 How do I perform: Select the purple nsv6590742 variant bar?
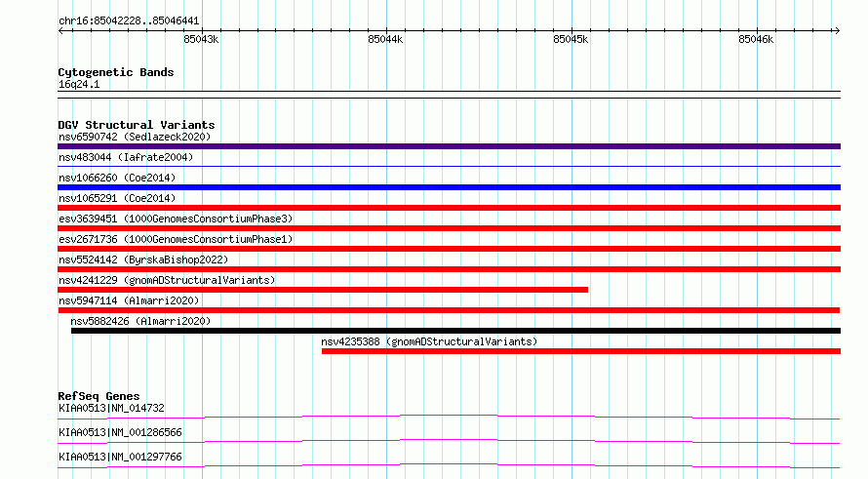[449, 146]
